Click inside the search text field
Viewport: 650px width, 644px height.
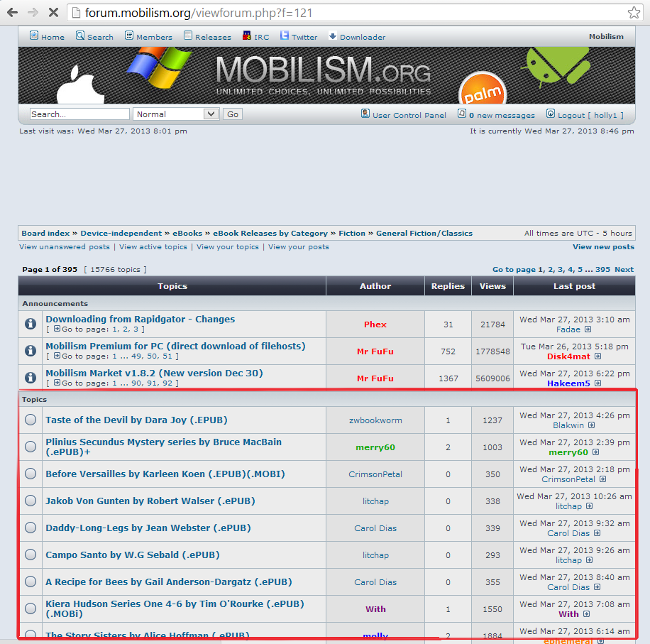click(x=79, y=114)
